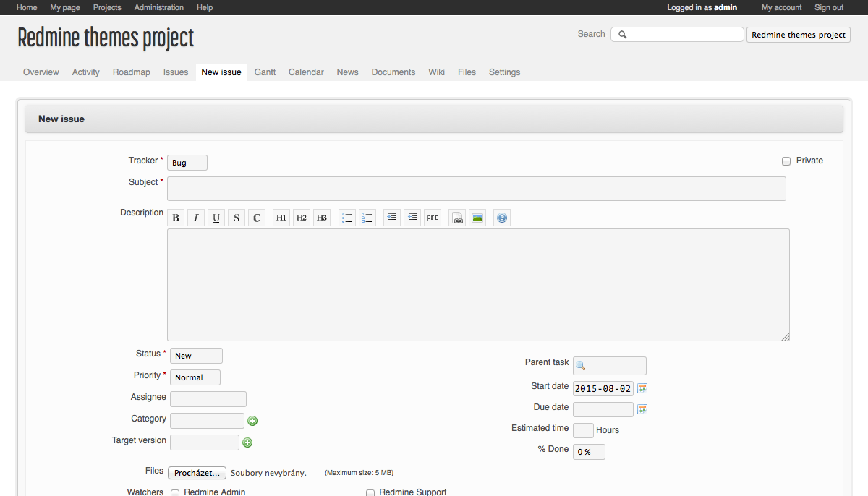Screen dimensions: 868x496
Task: Click the Sign out link
Action: (829, 7)
